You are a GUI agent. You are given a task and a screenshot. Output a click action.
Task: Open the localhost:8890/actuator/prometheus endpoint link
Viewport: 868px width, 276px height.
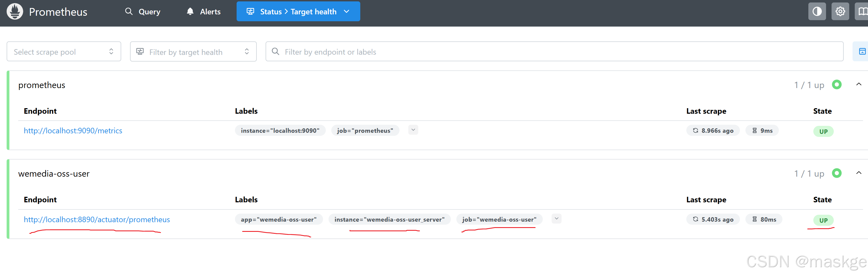pos(97,220)
